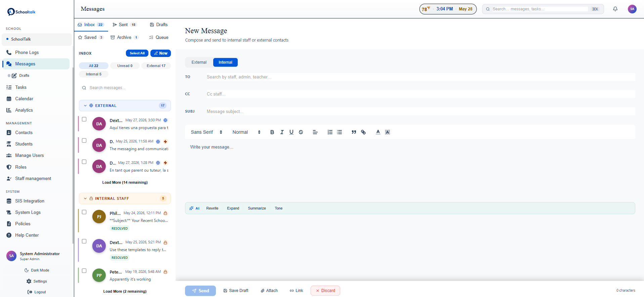Screen dimensions: 644x297
Task: Check the May 27 3:30 PM message checkbox
Action: [x=84, y=119]
